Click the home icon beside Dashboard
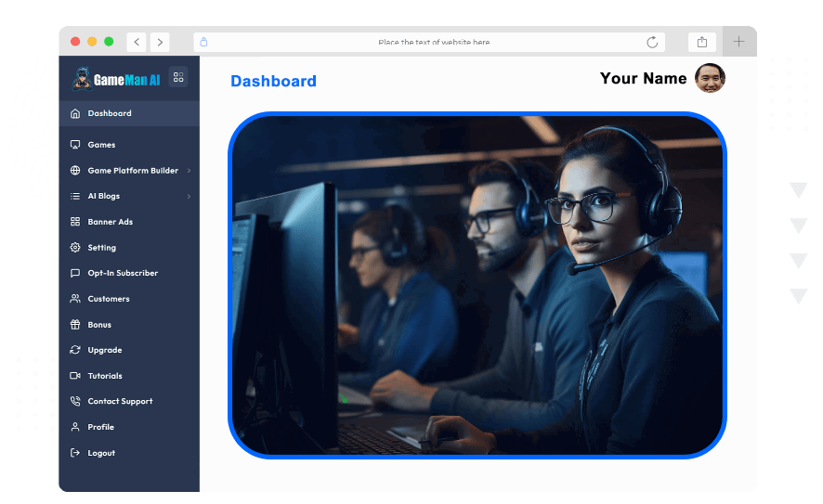Viewport: 823px width, 504px height. pos(75,114)
